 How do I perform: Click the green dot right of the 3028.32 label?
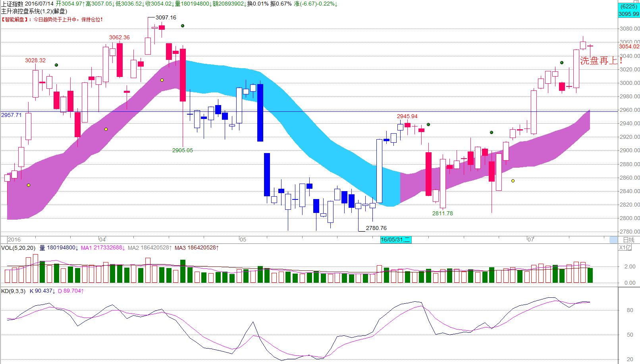tap(57, 65)
